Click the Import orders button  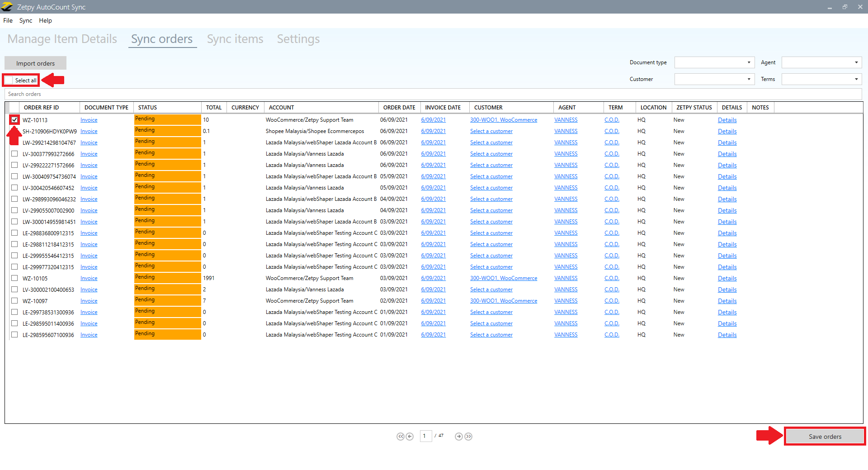tap(35, 63)
